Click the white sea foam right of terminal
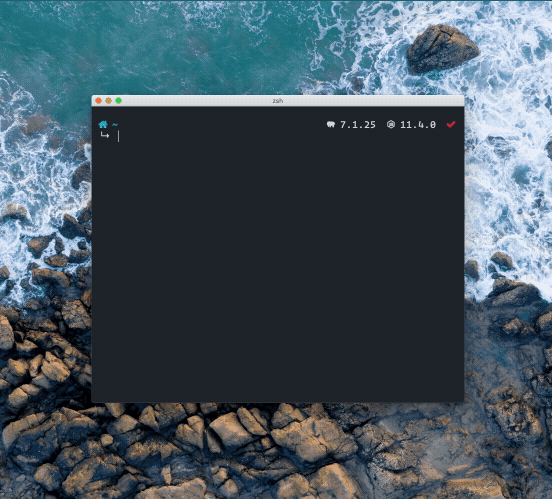The width and height of the screenshot is (552, 499). click(x=507, y=176)
